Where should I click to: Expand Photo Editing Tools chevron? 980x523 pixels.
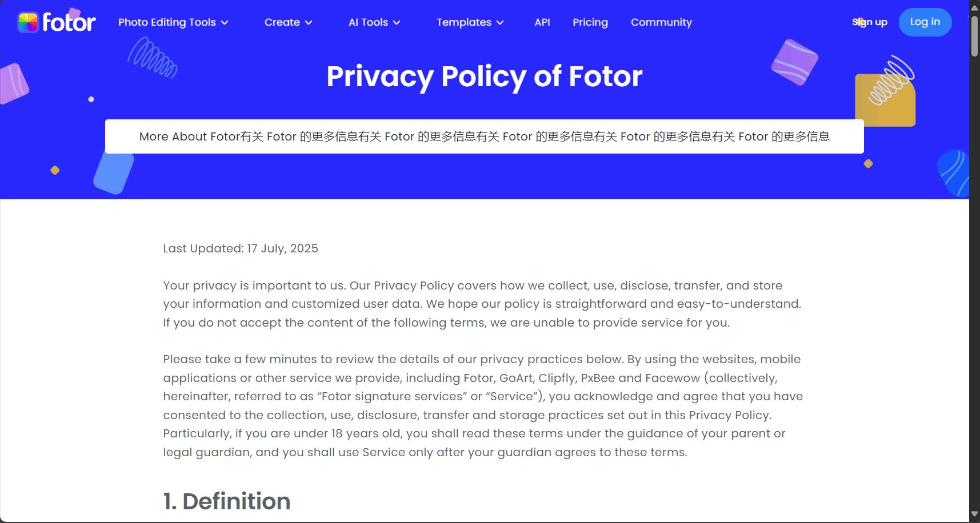(225, 22)
